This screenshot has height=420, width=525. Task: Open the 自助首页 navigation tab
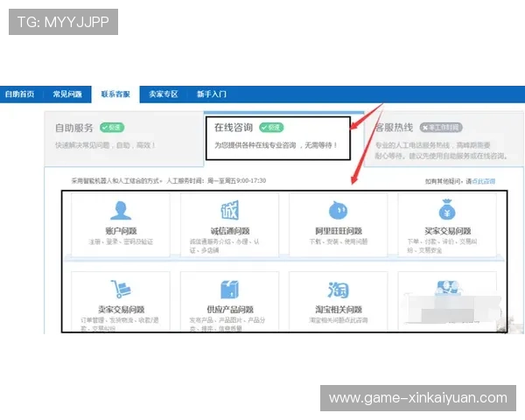pyautogui.click(x=19, y=94)
